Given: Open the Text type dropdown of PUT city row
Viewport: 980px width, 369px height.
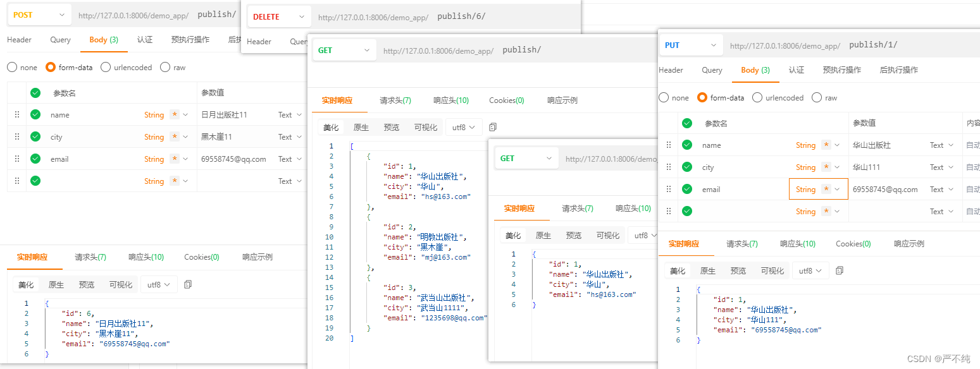Looking at the screenshot, I should [941, 167].
